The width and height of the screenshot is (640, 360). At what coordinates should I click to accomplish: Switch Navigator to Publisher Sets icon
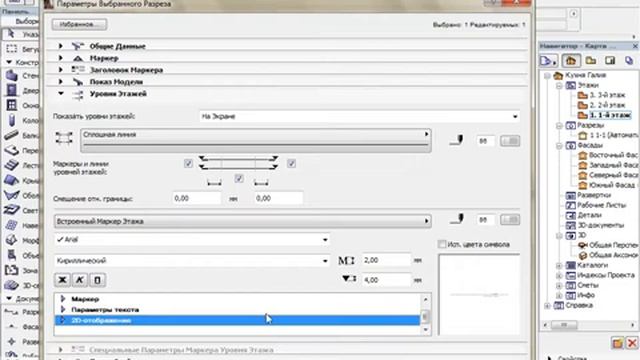pyautogui.click(x=629, y=61)
